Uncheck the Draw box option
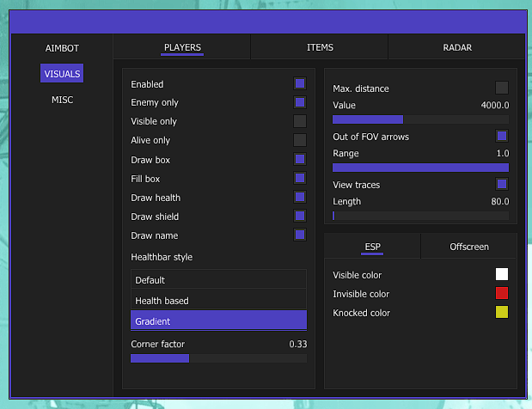The image size is (532, 409). pos(300,160)
